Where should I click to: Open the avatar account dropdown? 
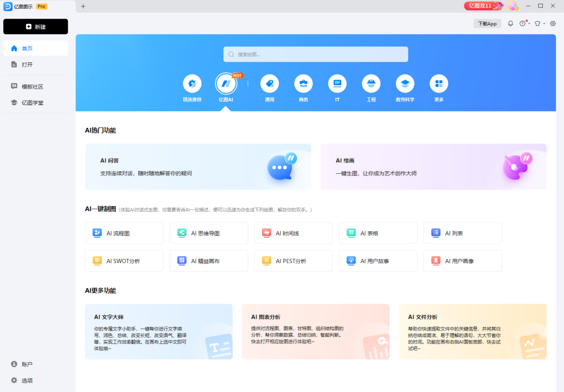[513, 6]
